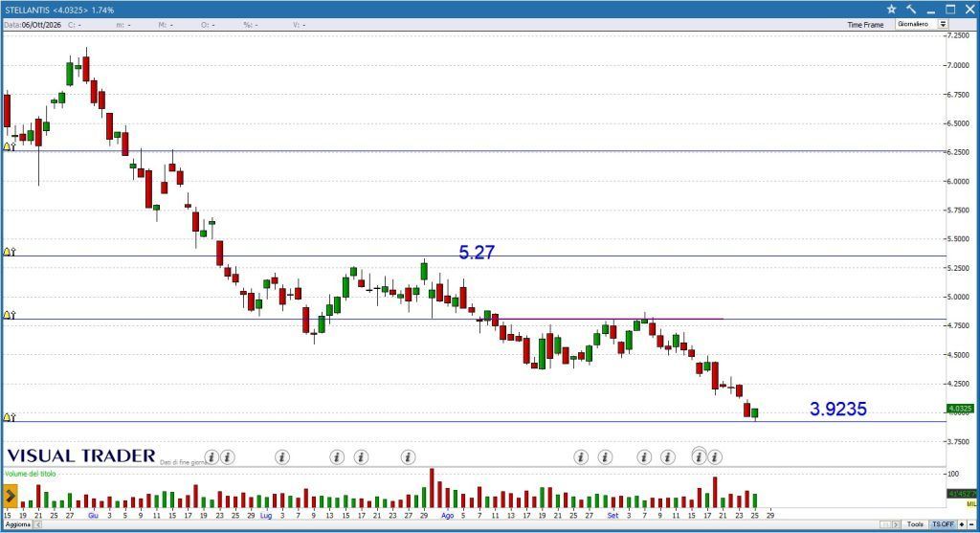Image resolution: width=980 pixels, height=533 pixels.
Task: Open the info marker above Lug 17
Action: (x=361, y=457)
